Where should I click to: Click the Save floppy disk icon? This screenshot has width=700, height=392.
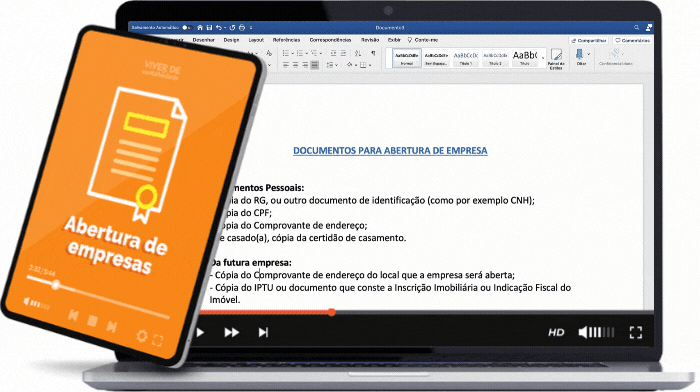(209, 28)
